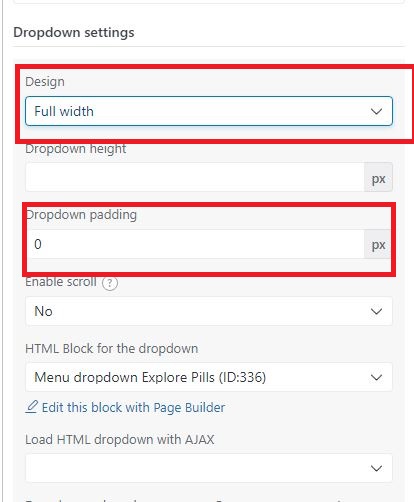Click the chevron in the AJAX loading select
The width and height of the screenshot is (414, 502).
point(376,468)
